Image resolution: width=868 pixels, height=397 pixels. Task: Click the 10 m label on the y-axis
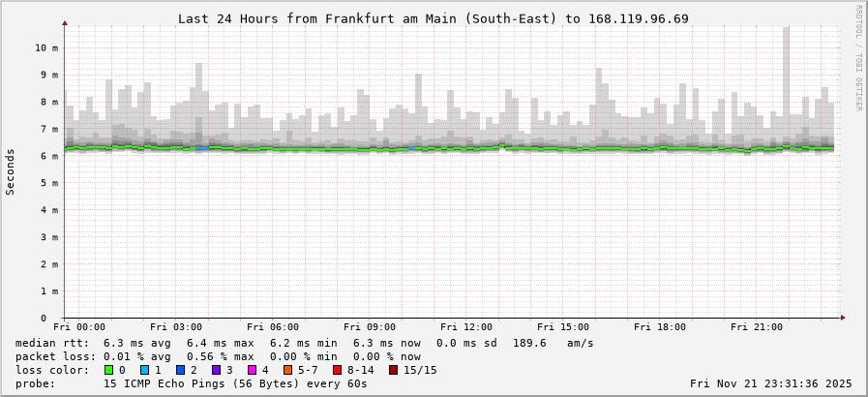coord(46,47)
